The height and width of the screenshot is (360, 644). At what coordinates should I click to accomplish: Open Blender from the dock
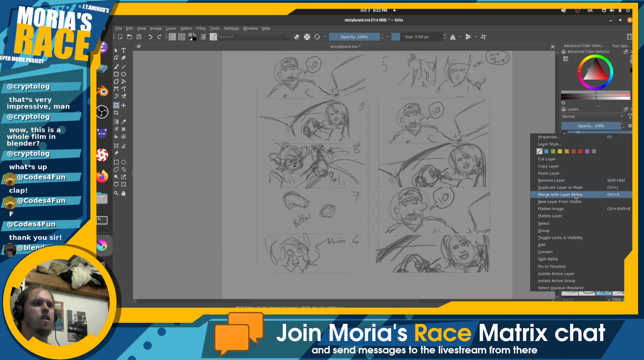(102, 91)
